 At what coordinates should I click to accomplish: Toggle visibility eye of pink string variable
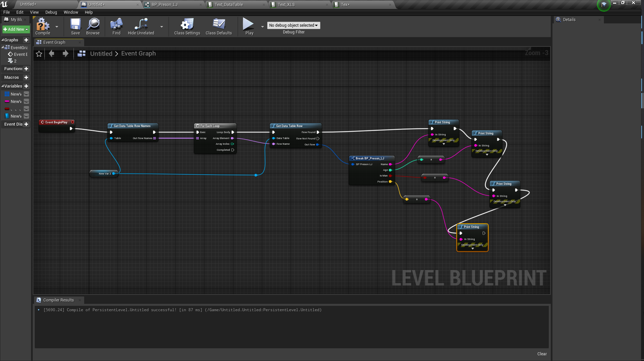click(x=26, y=102)
